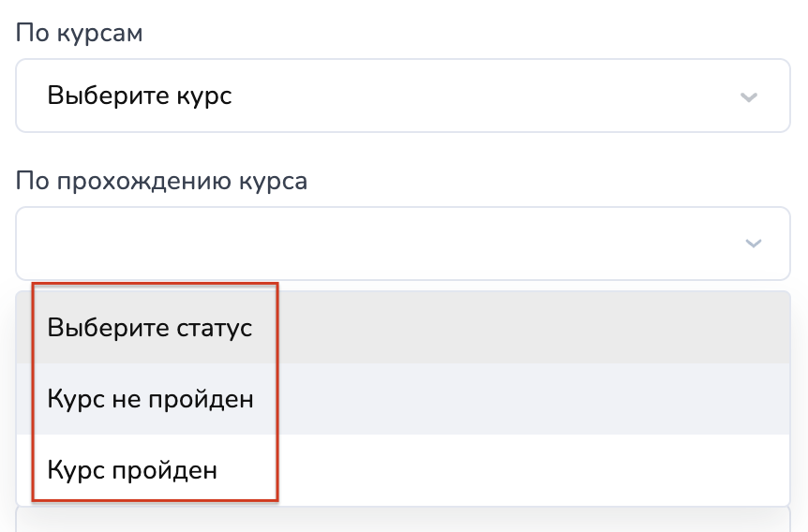
Task: Click the chevron in the "Выберите курс" dropdown
Action: pos(748,96)
